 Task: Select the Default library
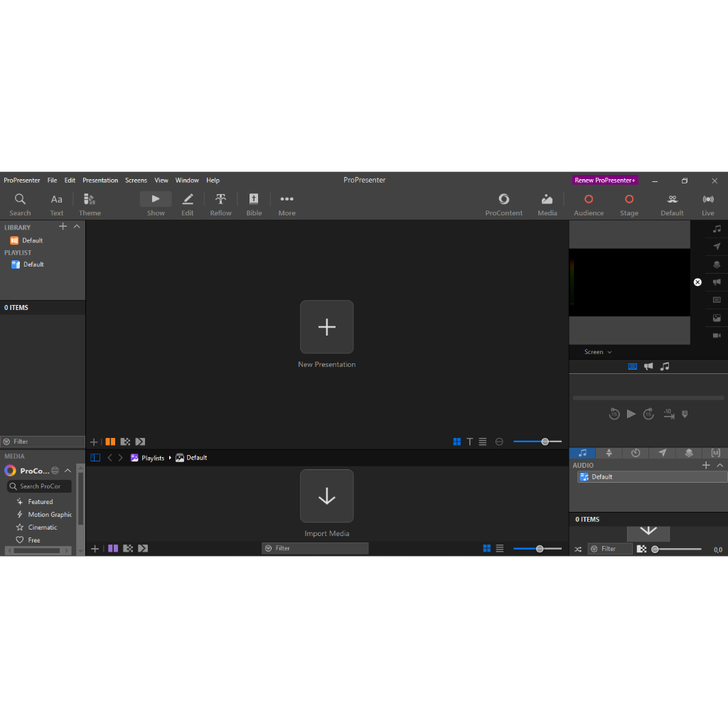point(43,240)
